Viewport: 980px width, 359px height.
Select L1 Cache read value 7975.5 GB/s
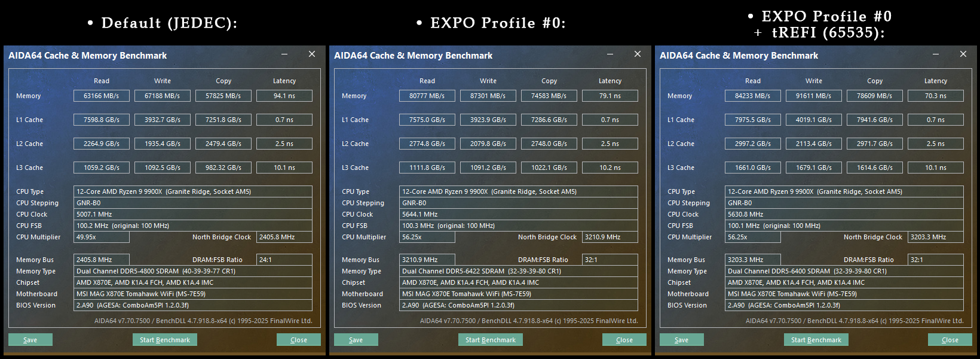[x=753, y=120]
